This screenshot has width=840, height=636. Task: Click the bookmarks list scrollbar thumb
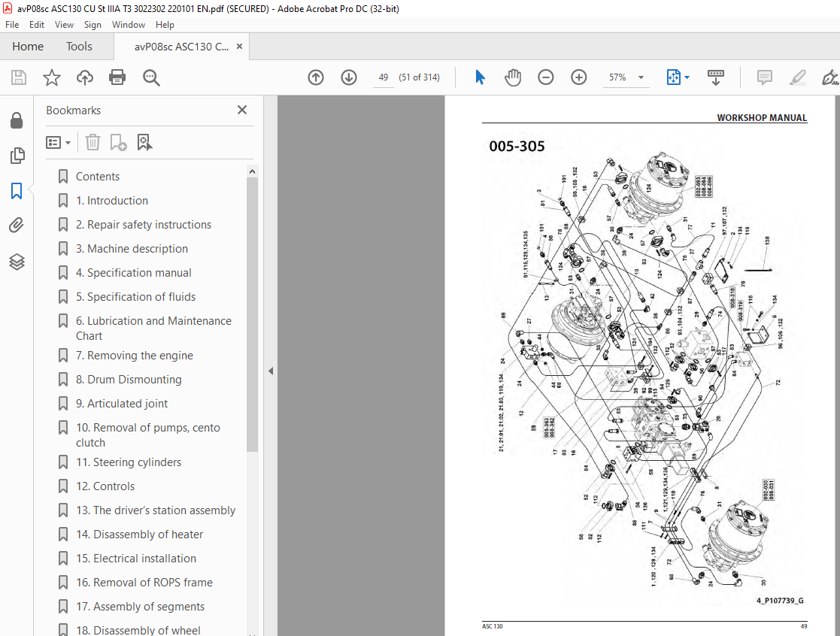pyautogui.click(x=252, y=314)
